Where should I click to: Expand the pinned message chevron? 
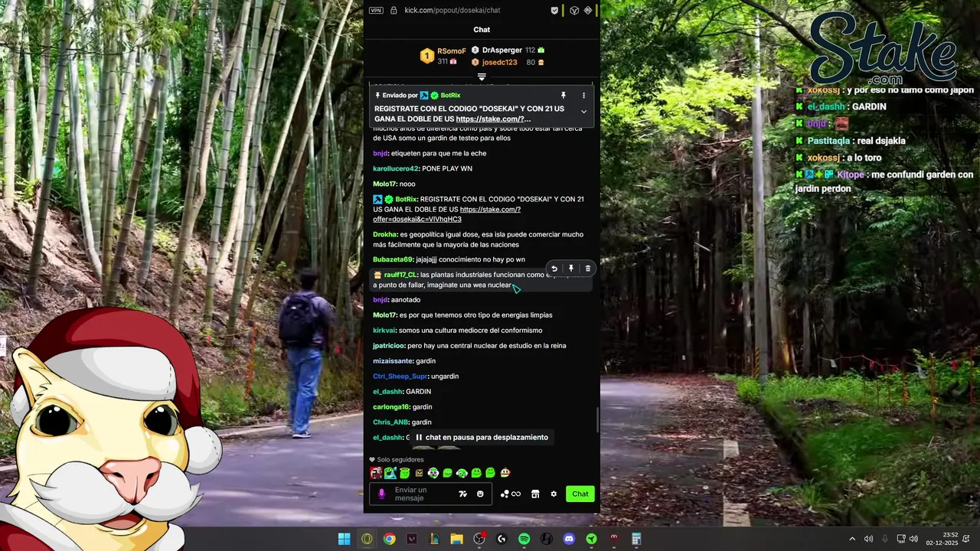pyautogui.click(x=583, y=112)
